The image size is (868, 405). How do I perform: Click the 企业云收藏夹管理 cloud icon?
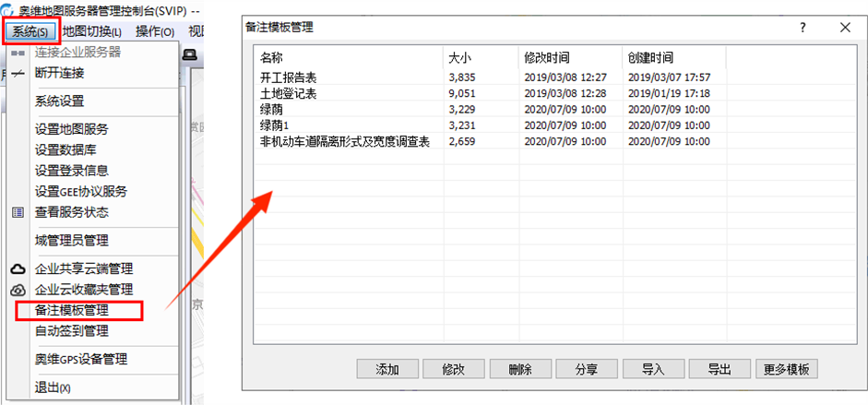(18, 290)
